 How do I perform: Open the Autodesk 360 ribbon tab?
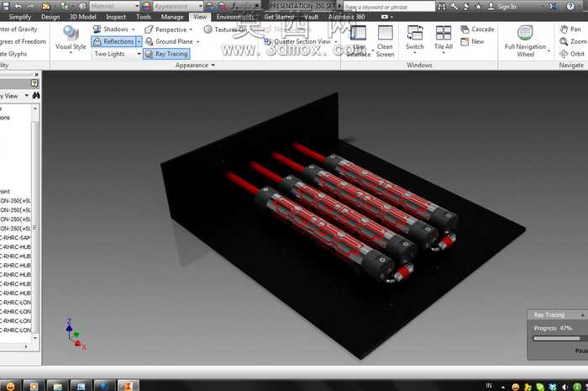346,17
